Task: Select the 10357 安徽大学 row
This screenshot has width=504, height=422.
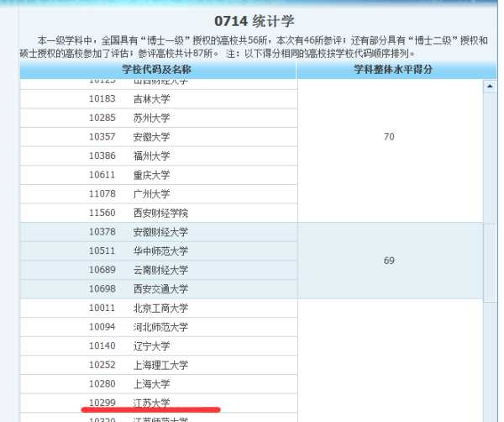Action: 159,137
